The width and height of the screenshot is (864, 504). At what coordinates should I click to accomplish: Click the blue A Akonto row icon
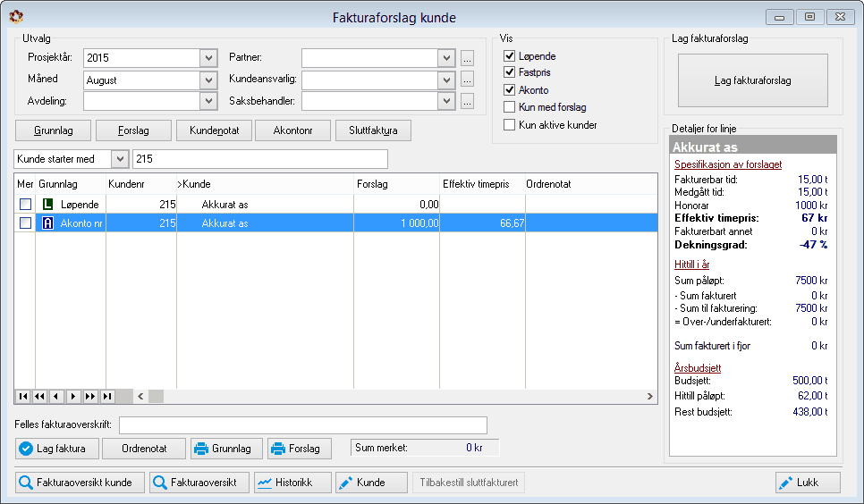click(48, 223)
